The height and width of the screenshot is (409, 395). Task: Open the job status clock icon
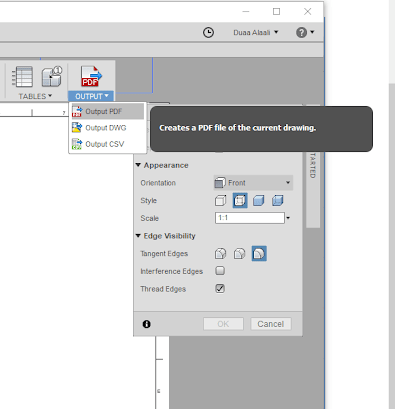pos(208,32)
